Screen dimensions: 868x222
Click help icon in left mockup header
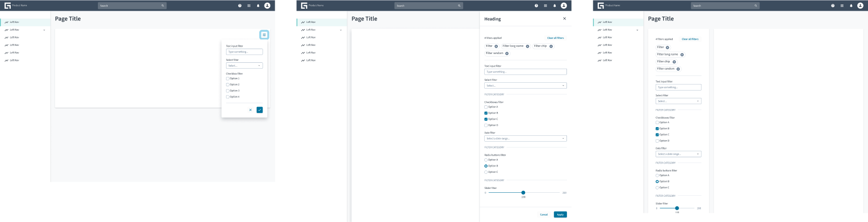(240, 6)
